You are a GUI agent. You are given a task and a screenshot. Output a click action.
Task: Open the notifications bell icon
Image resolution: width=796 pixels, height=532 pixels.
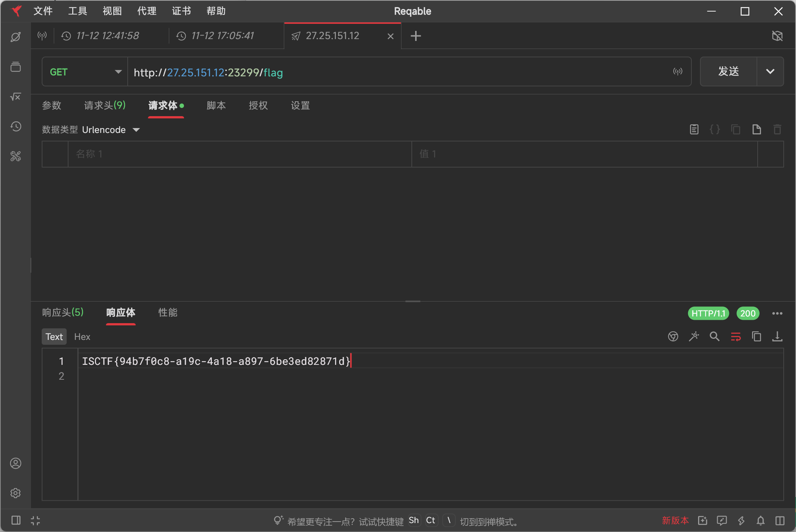[761, 520]
